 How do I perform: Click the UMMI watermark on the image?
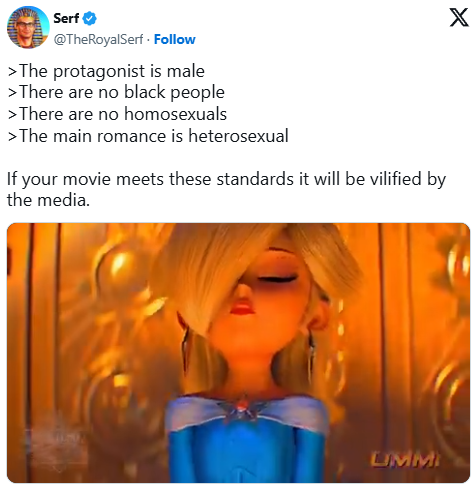point(404,459)
